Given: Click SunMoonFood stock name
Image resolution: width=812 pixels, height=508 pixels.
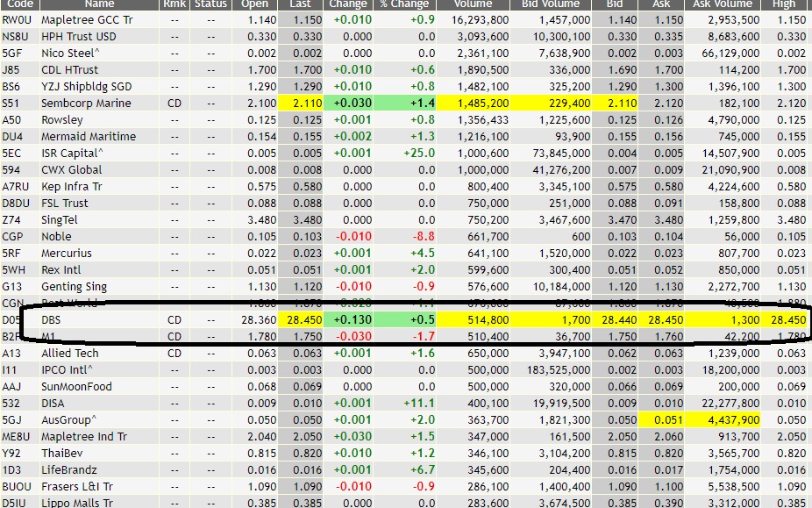Looking at the screenshot, I should [x=76, y=386].
